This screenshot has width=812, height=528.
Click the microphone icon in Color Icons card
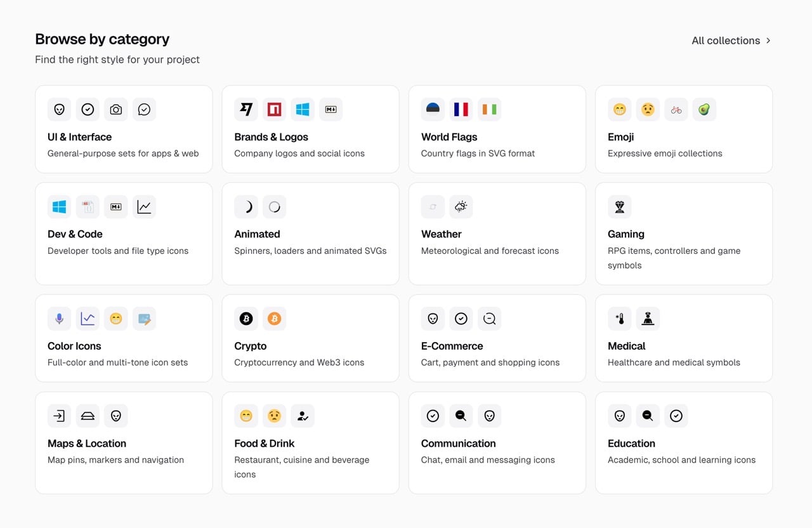click(x=60, y=319)
